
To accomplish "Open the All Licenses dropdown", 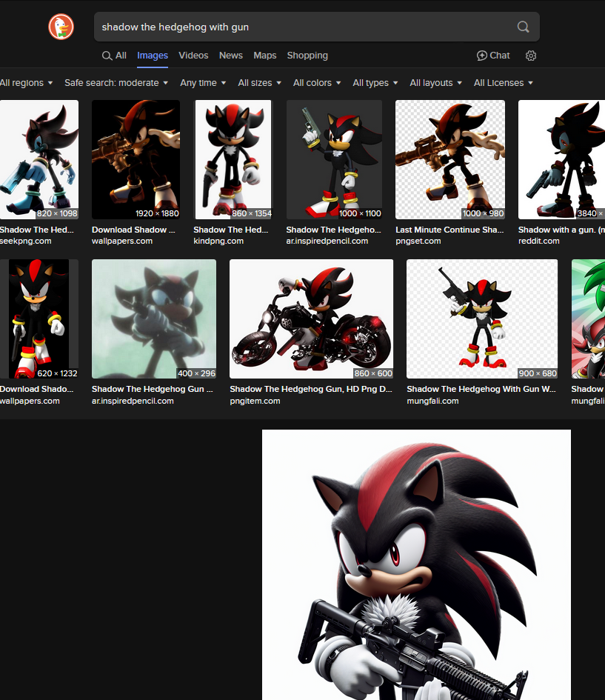I will click(504, 82).
